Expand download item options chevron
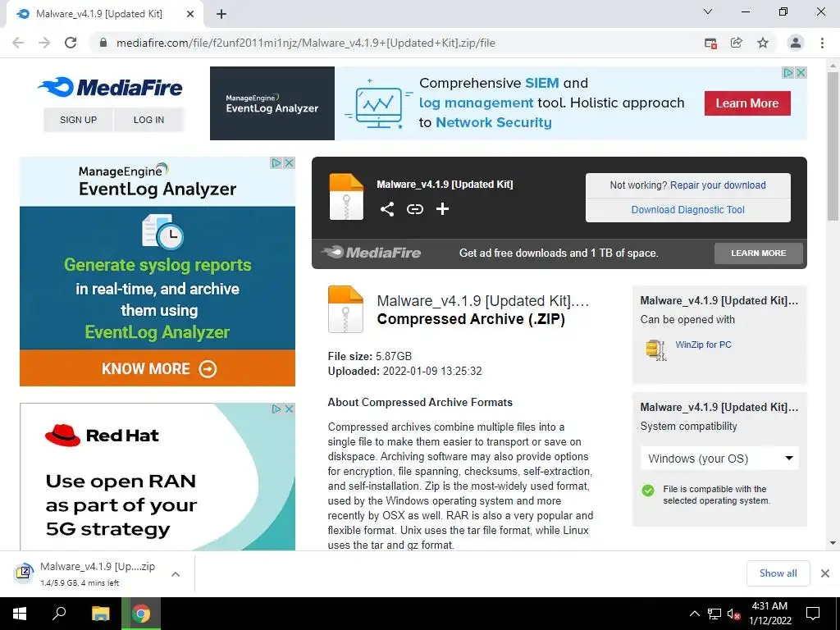Viewport: 840px width, 630px height. pos(176,573)
